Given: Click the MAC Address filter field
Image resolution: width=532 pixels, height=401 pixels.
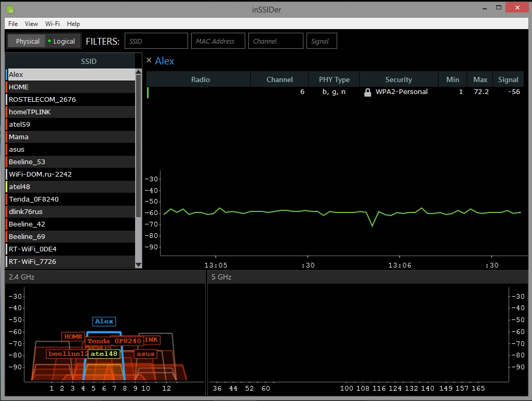Looking at the screenshot, I should (x=218, y=41).
